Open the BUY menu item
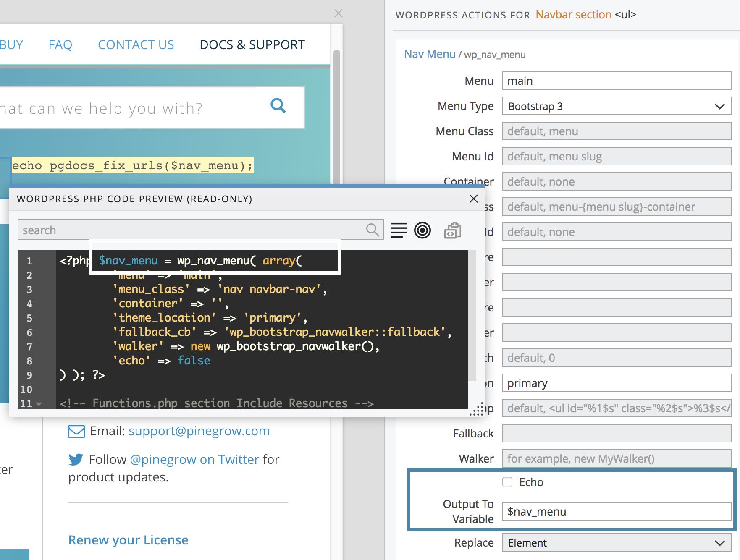The width and height of the screenshot is (740, 560). coord(11,44)
